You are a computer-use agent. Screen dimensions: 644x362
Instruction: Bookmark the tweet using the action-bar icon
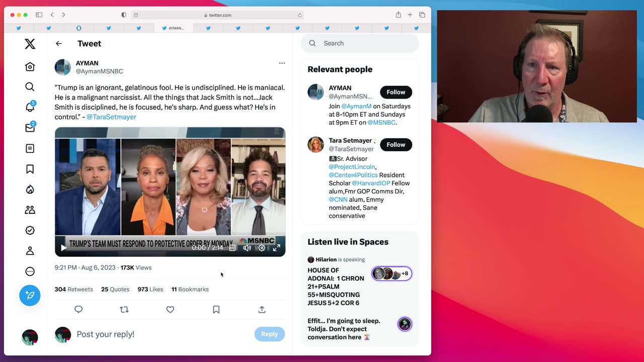[x=216, y=310]
